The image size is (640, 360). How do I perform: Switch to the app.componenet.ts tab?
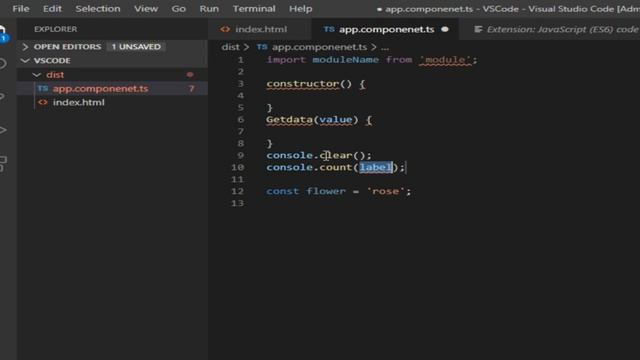386,29
